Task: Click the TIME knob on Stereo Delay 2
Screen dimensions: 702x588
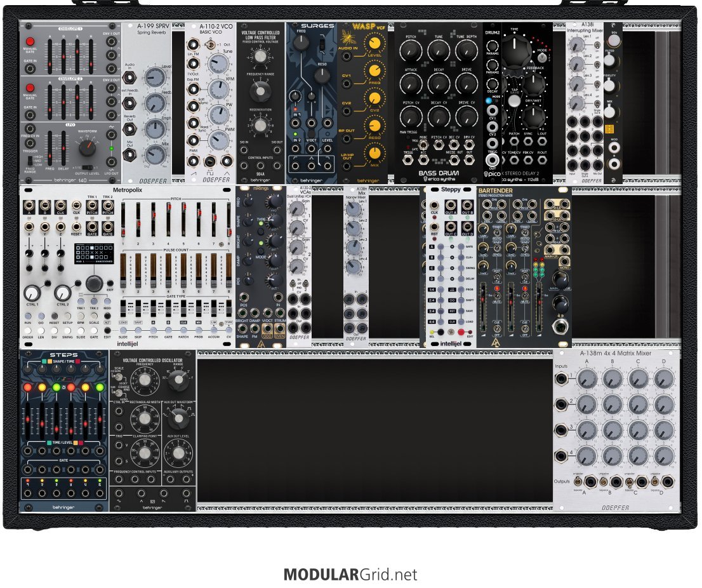Action: [x=515, y=52]
